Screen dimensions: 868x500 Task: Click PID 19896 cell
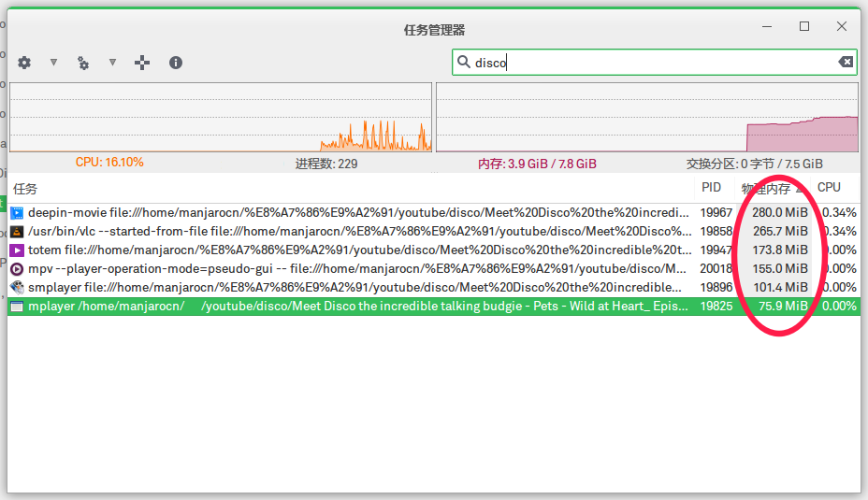coord(716,288)
